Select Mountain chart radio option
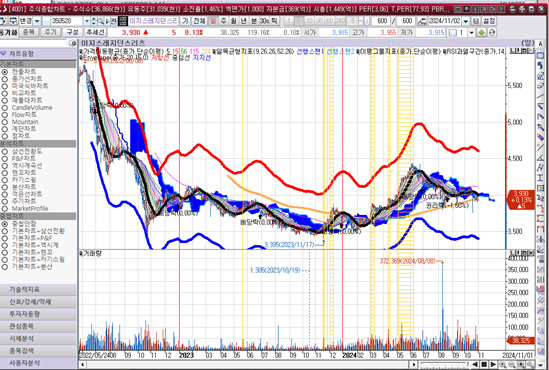The width and height of the screenshot is (549, 370). coord(5,122)
